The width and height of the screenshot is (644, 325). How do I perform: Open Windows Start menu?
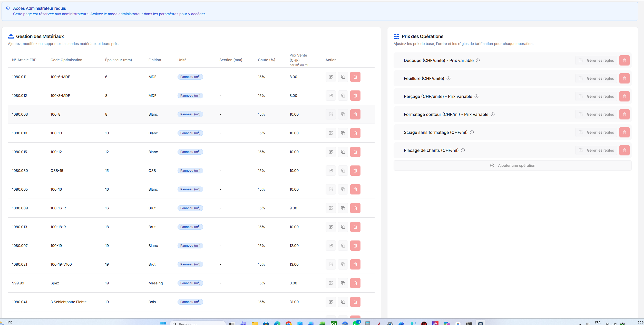coord(163,323)
